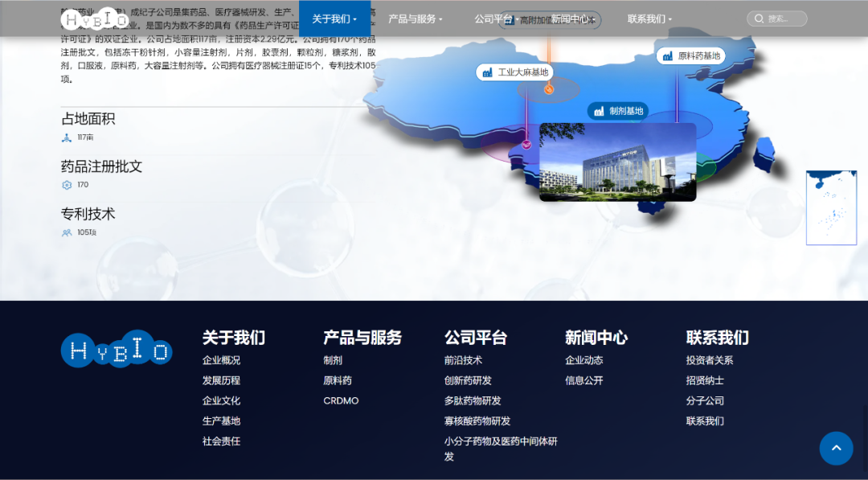Click the orange map marker pin
The height and width of the screenshot is (480, 868).
pos(549,88)
